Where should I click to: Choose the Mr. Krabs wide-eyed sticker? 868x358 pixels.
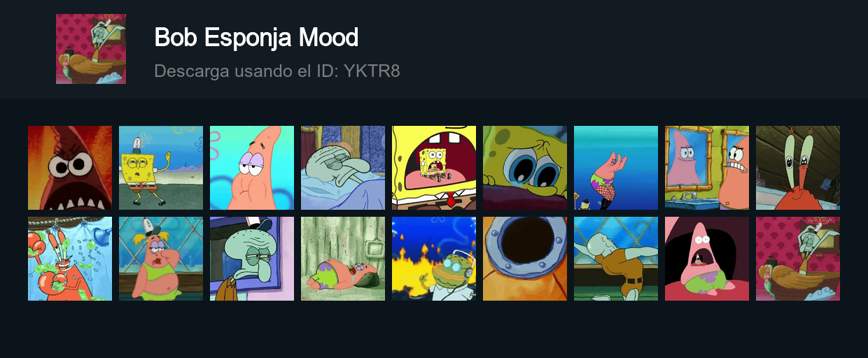pos(798,168)
